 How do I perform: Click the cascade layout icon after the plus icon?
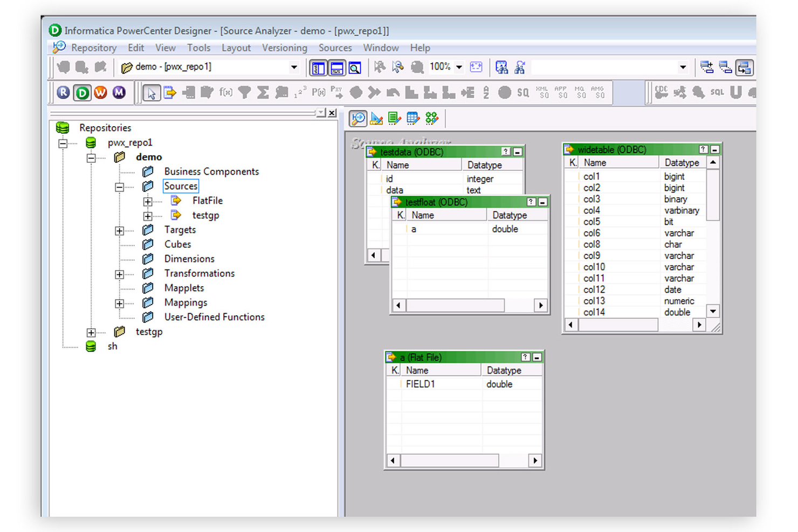coord(726,67)
